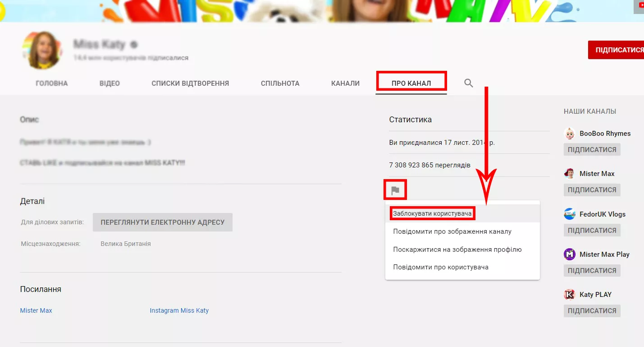Image resolution: width=644 pixels, height=347 pixels.
Task: Subscribe to BooBoo Rhymes
Action: tap(592, 150)
